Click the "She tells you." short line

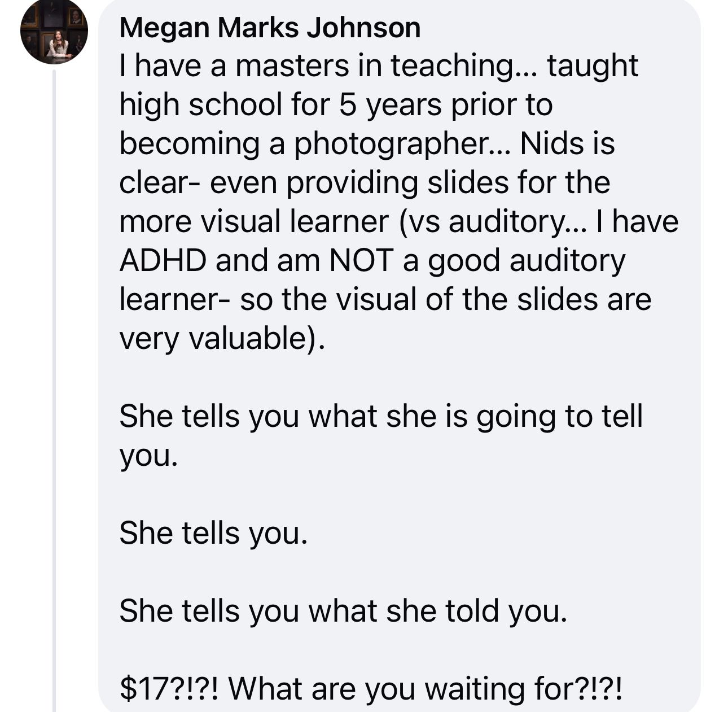(x=213, y=532)
